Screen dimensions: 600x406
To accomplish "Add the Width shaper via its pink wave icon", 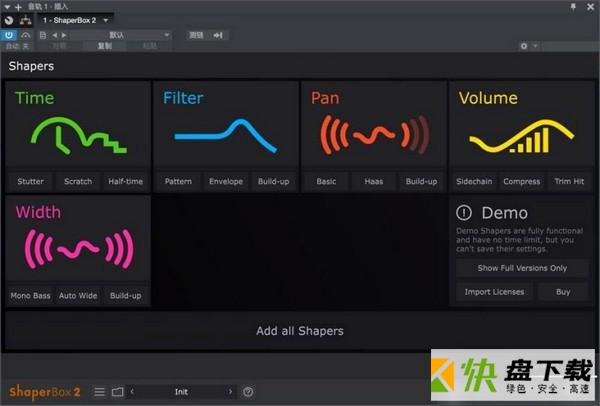I will click(x=79, y=249).
